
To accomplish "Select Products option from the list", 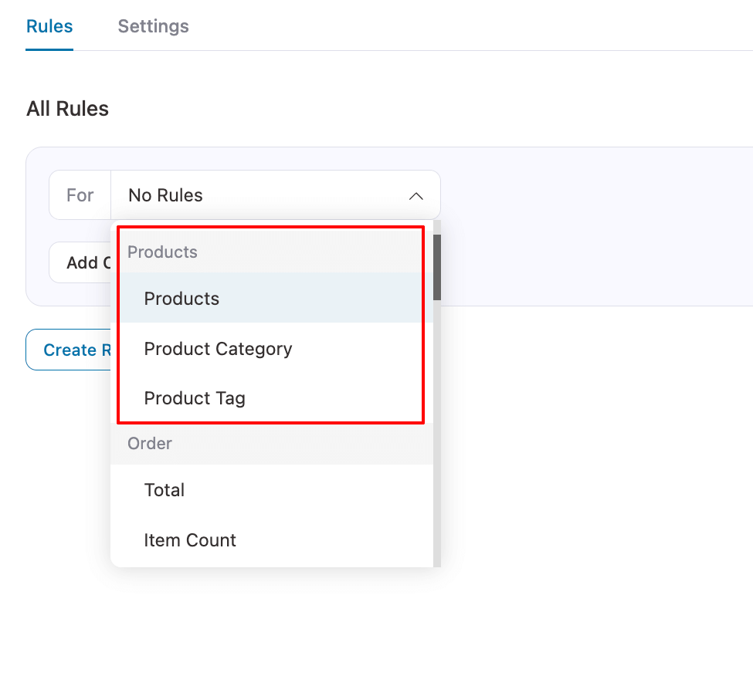I will [181, 299].
